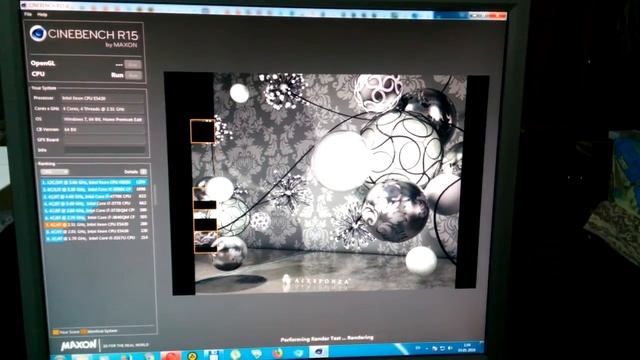The height and width of the screenshot is (360, 640).
Task: Select ranking row 4, Core i7-3770
Action: point(96,203)
